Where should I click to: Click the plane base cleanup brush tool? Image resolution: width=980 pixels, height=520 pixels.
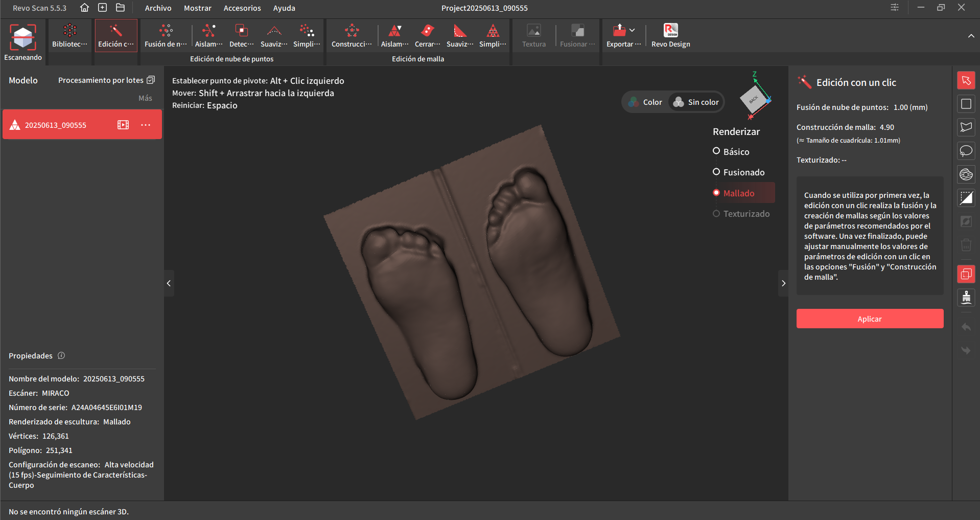tap(966, 298)
